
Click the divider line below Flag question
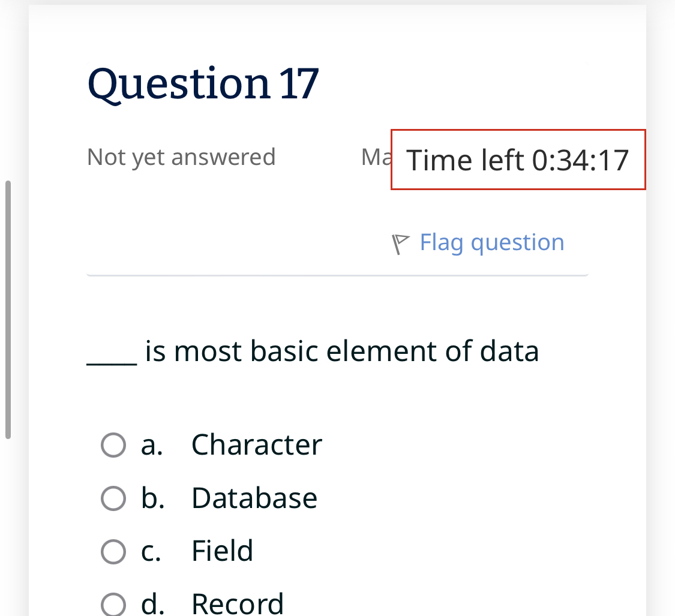(337, 275)
